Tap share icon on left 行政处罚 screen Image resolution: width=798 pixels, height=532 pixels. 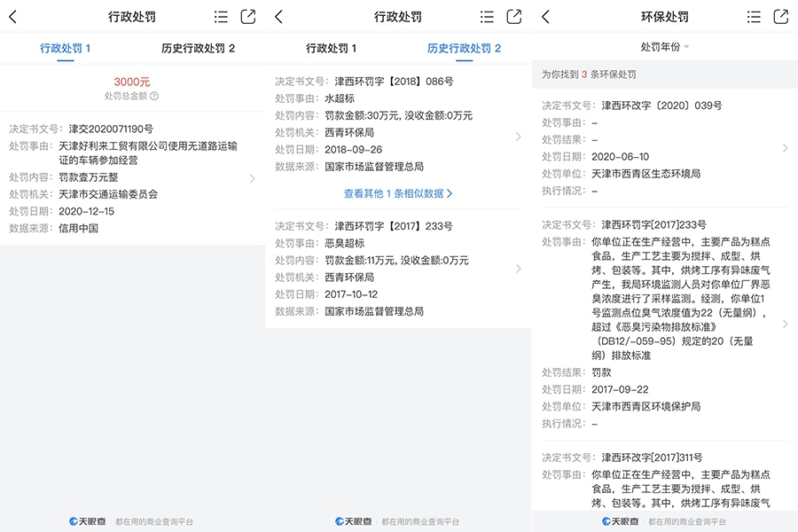[248, 17]
